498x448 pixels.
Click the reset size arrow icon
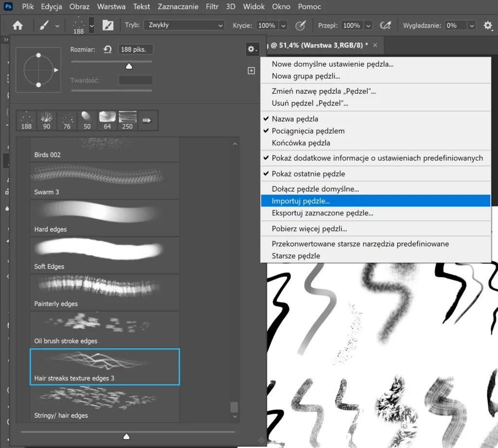coord(107,49)
